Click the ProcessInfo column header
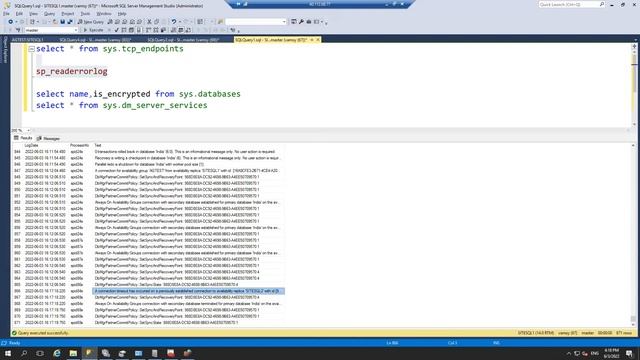Image resolution: width=640 pixels, height=360 pixels. tap(79, 145)
